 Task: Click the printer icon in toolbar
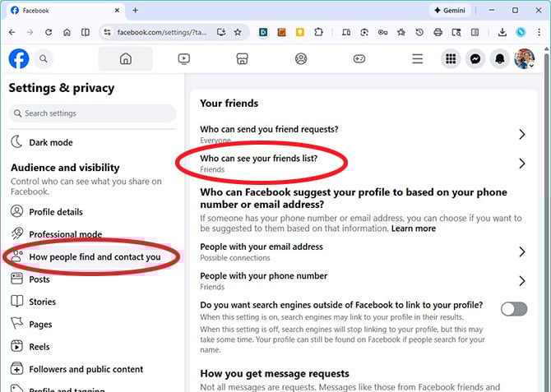coord(438,32)
